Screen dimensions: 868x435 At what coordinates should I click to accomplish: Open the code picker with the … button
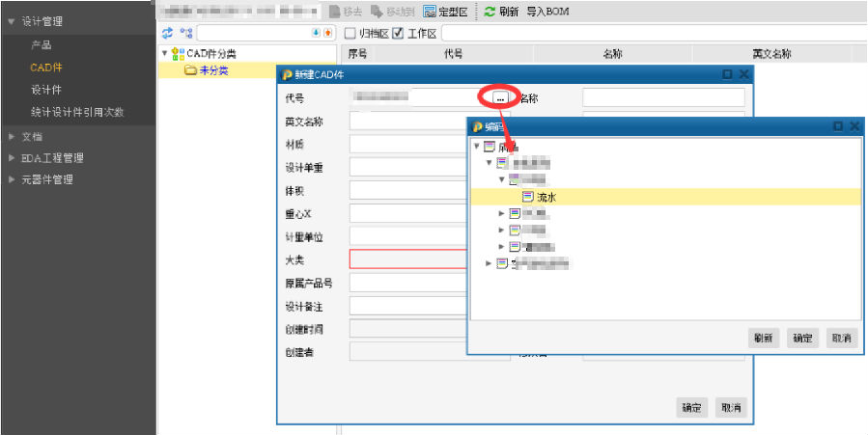coord(500,97)
